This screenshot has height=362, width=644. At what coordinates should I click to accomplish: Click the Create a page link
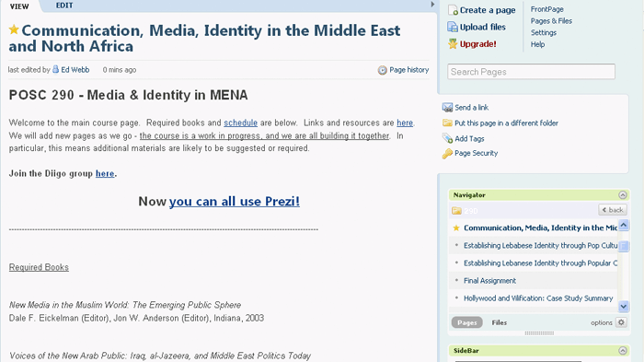coord(488,10)
